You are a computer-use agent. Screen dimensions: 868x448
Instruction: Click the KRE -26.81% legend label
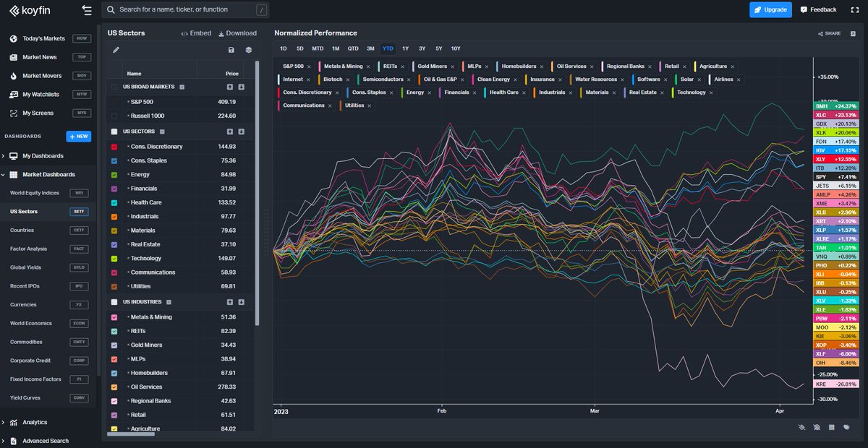coord(835,384)
